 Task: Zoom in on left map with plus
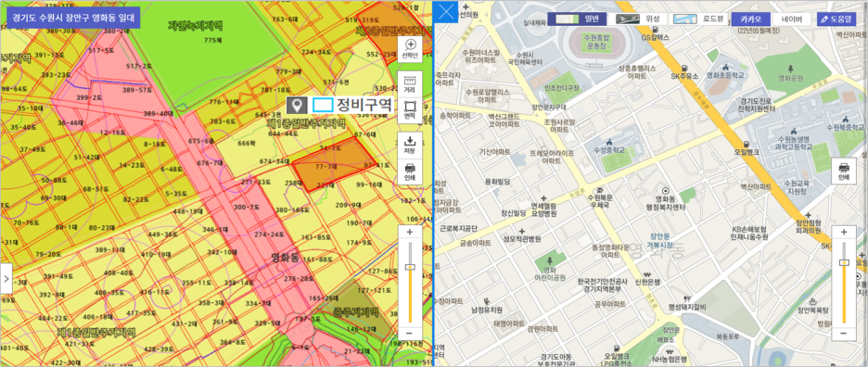click(x=410, y=233)
